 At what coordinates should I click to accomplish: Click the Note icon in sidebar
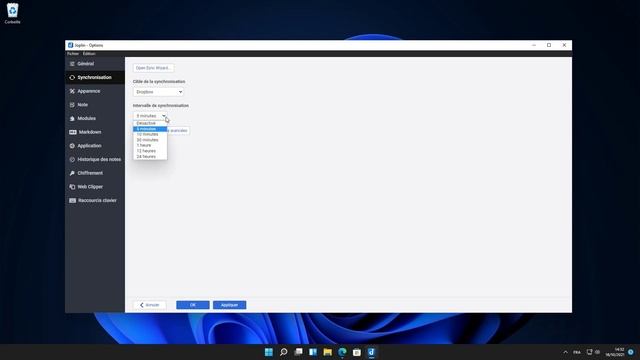point(72,105)
